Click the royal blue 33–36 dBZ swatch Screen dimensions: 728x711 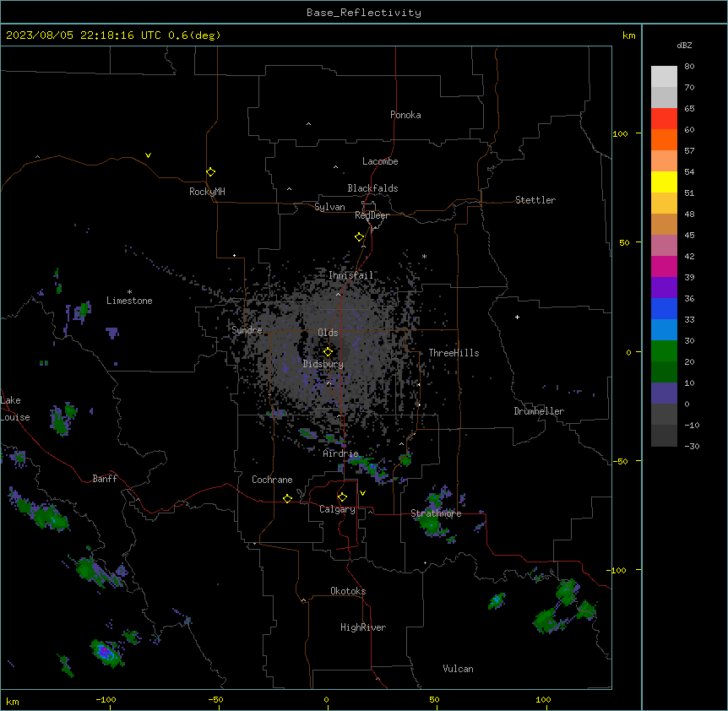pyautogui.click(x=664, y=308)
